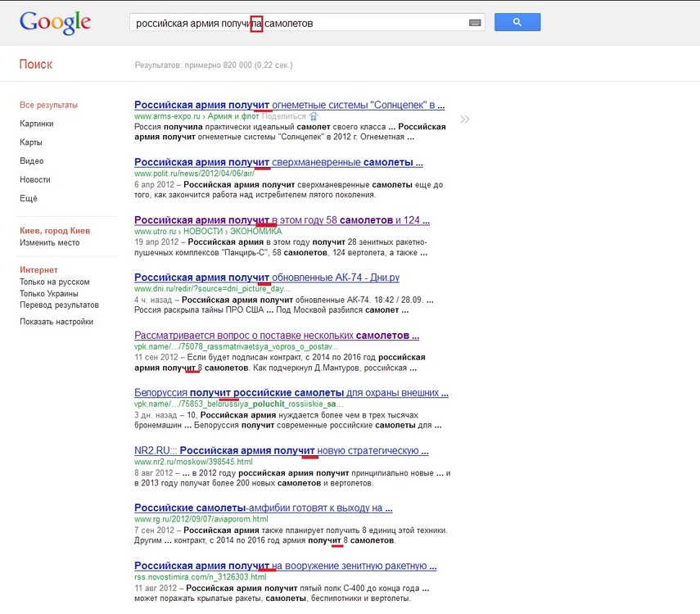700x614 pixels.
Task: Click www.nr2.ru/moskow/398545.html URL
Action: point(193,463)
